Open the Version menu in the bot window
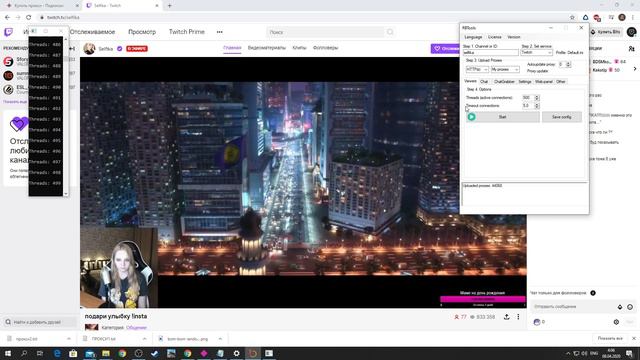The height and width of the screenshot is (360, 640). 513,37
